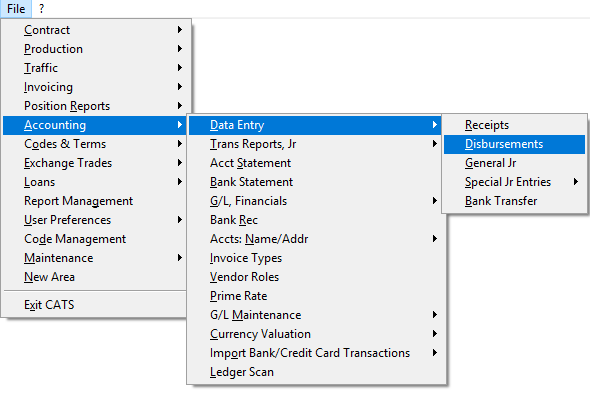Open the Loans submenu
590x415 pixels.
point(94,182)
